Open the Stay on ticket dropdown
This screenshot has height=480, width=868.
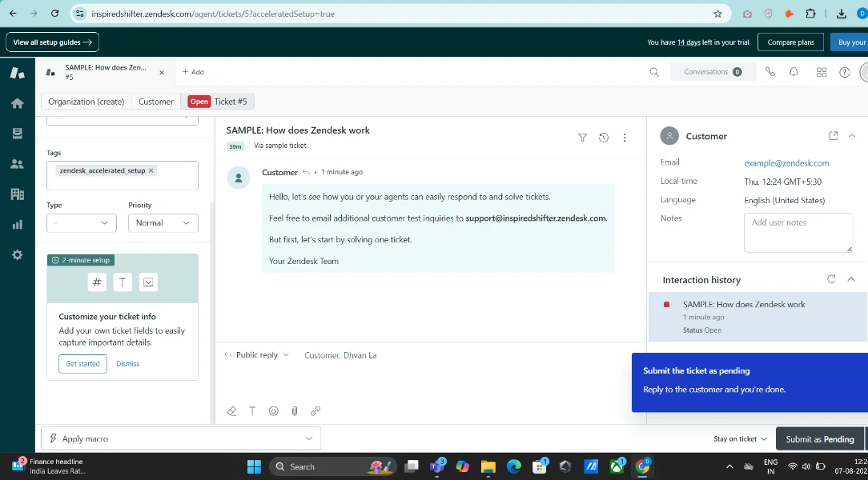(740, 439)
